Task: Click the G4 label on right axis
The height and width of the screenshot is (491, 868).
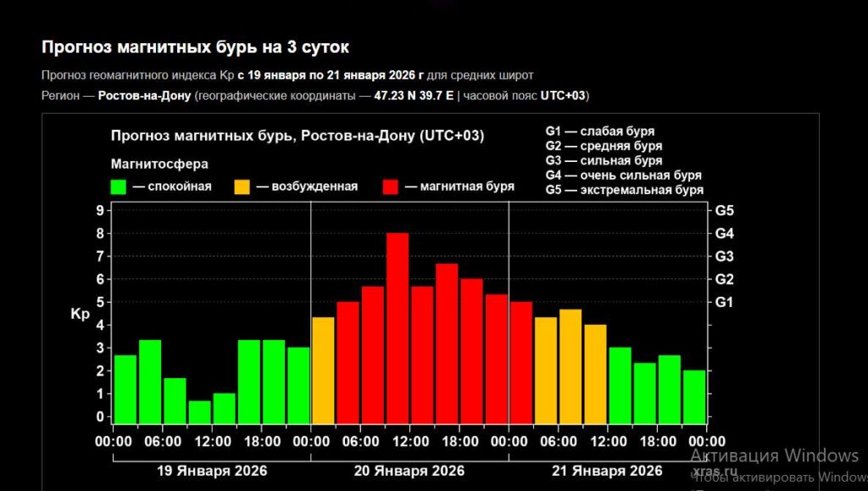Action: point(725,233)
